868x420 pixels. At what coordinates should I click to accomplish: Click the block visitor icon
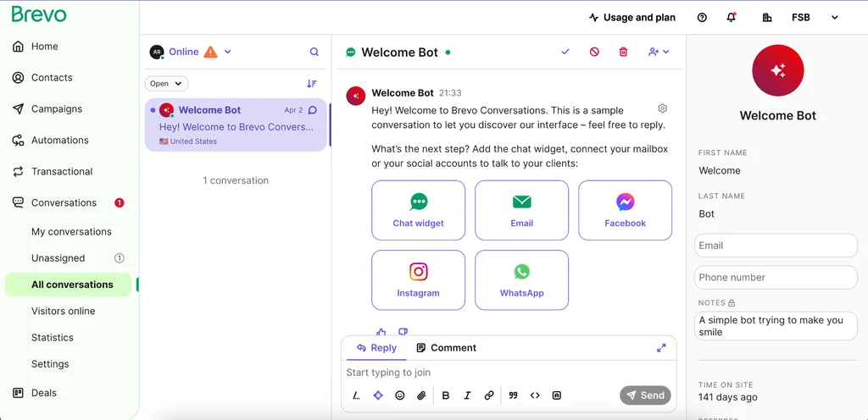[x=594, y=52]
